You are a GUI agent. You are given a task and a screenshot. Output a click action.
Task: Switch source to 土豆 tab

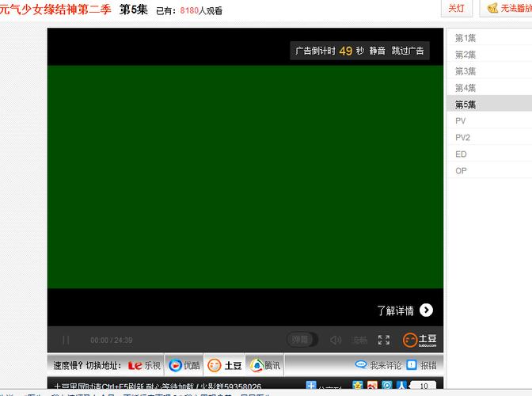coord(224,365)
